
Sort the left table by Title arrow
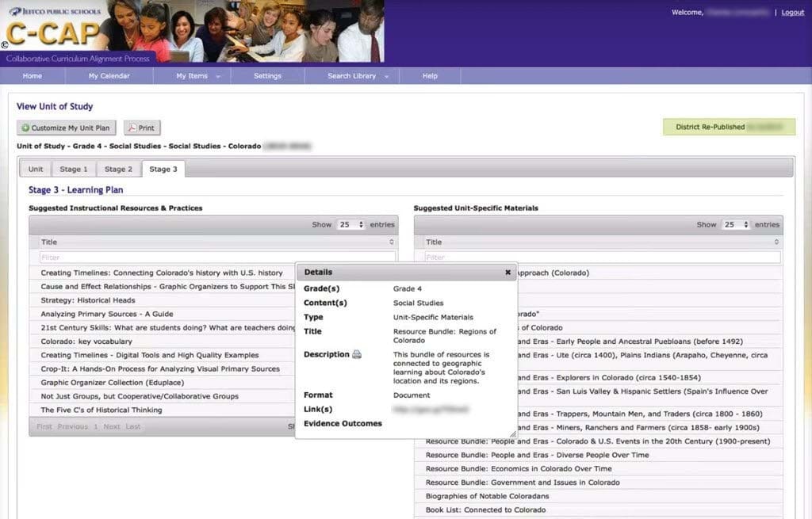(x=391, y=242)
